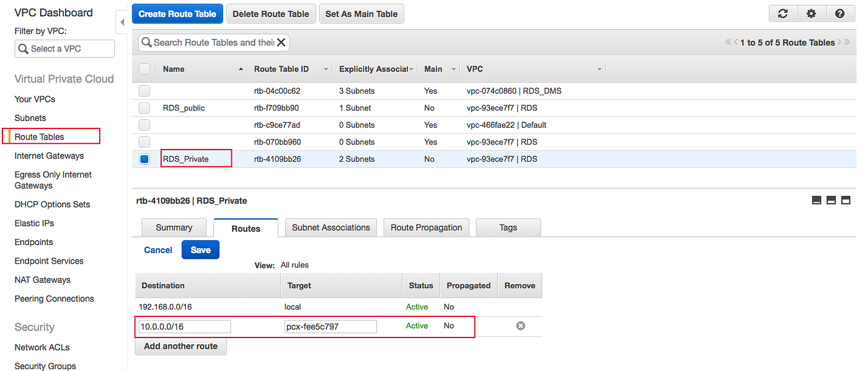Open the settings gear icon
The height and width of the screenshot is (371, 868).
[x=812, y=13]
